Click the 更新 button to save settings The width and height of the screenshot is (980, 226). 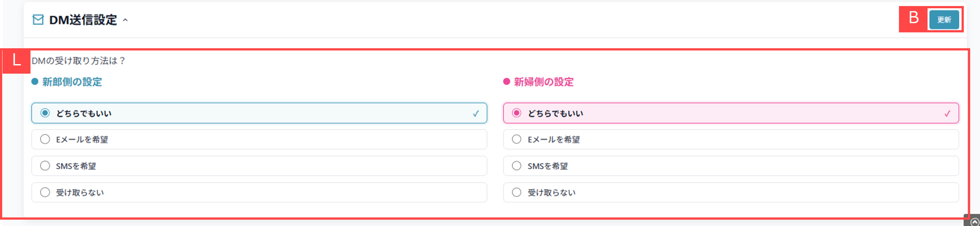pyautogui.click(x=944, y=19)
